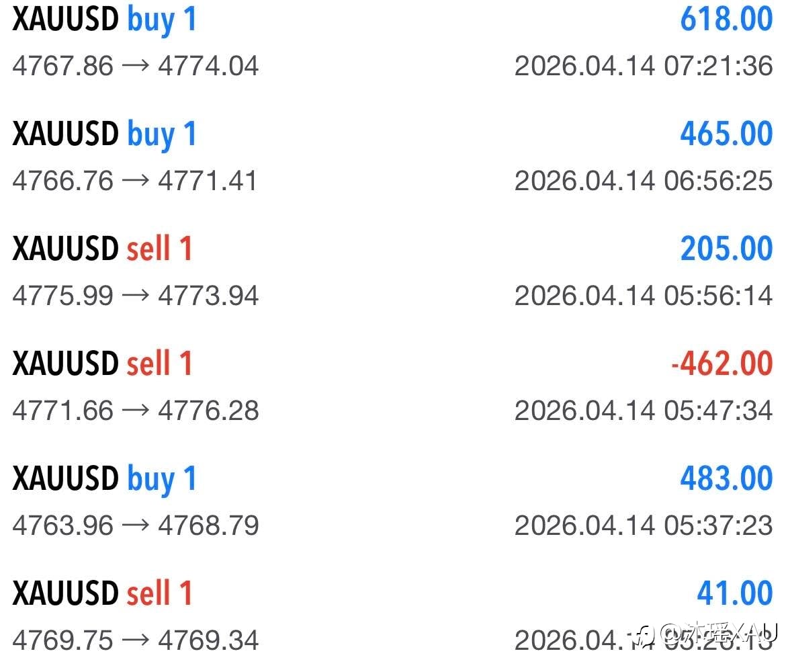
Task: Tap the 618.00 profit value
Action: click(x=726, y=19)
